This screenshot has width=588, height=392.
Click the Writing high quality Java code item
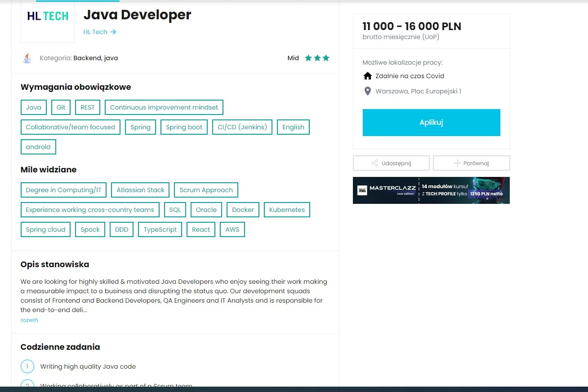pos(88,366)
